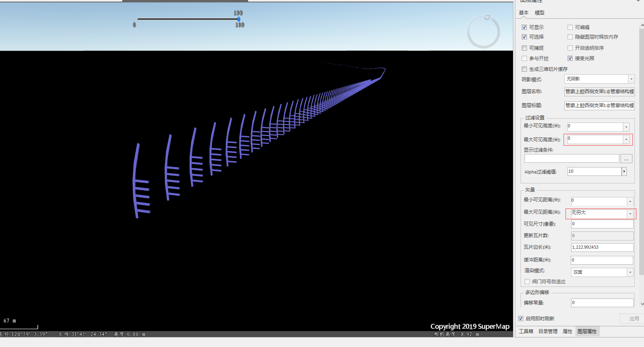Click the 多边形偏移 group label
Viewport: 644px width, 347px height.
pyautogui.click(x=537, y=292)
